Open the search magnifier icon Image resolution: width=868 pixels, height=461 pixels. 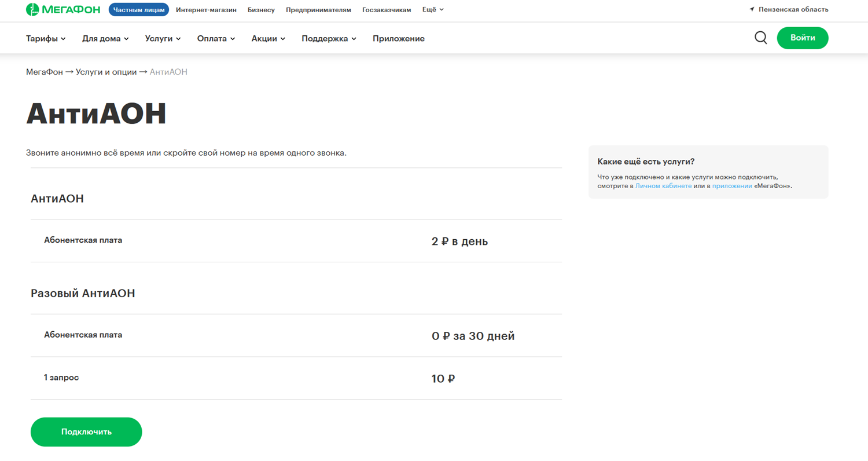pyautogui.click(x=760, y=38)
